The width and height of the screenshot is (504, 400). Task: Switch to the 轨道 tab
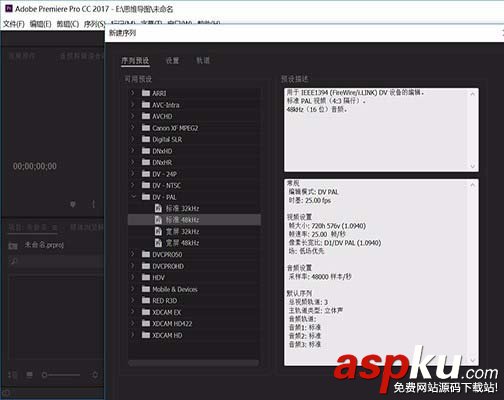pos(203,60)
